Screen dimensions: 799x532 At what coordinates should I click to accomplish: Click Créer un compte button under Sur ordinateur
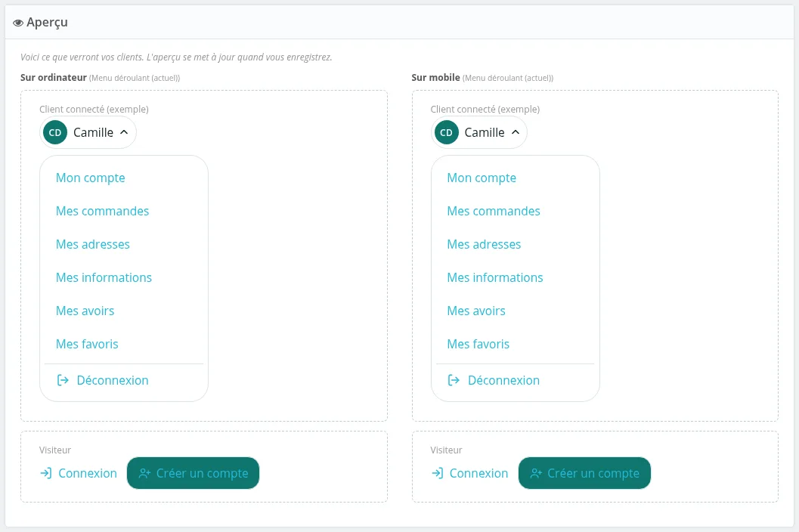(193, 473)
